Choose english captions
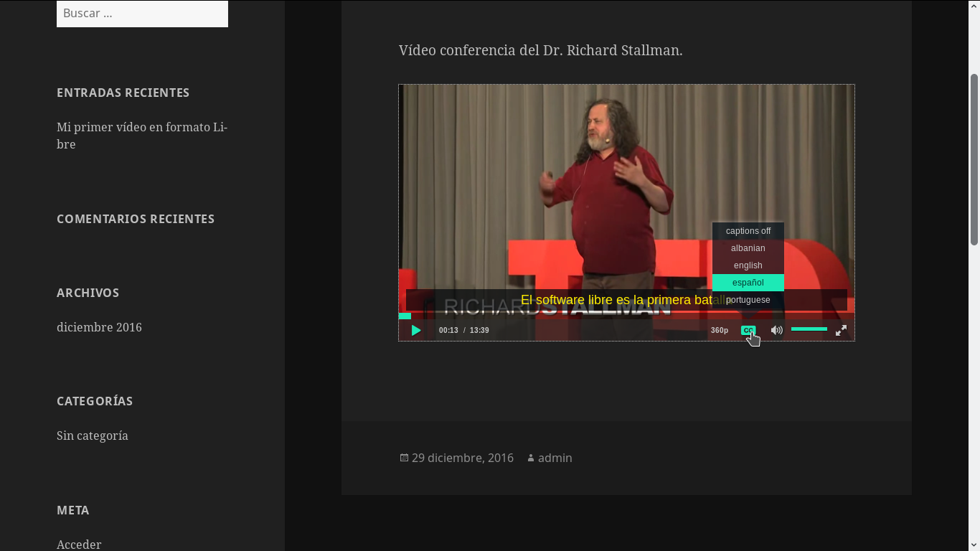The height and width of the screenshot is (551, 980). 748,265
